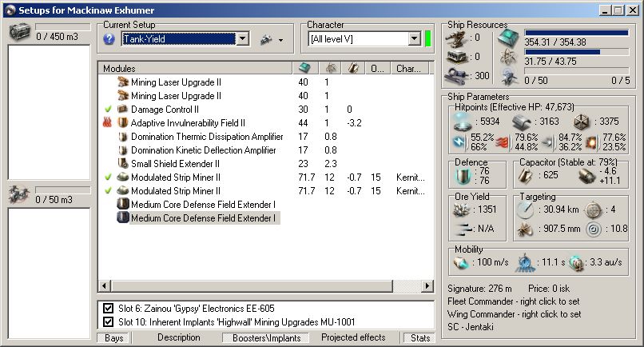Click the thermal resistance icon beside 79.6%

pyautogui.click(x=503, y=142)
